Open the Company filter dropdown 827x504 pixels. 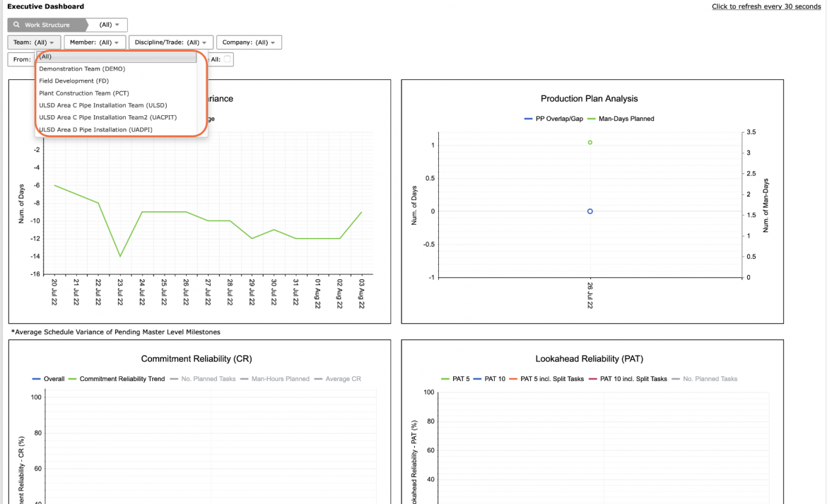click(248, 42)
